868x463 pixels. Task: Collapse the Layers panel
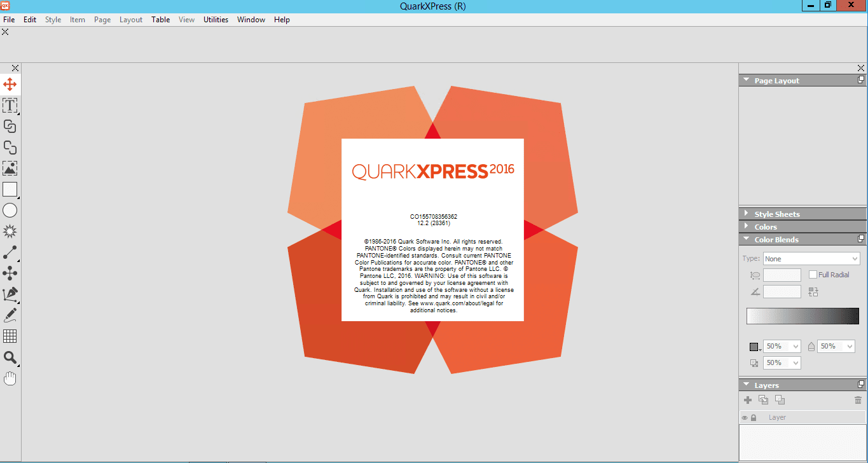[747, 385]
